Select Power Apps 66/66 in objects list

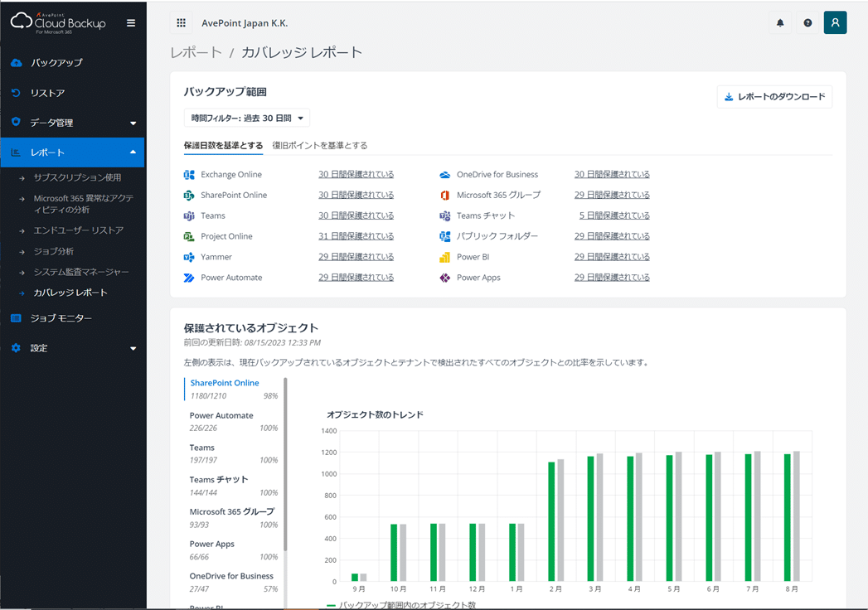click(234, 549)
